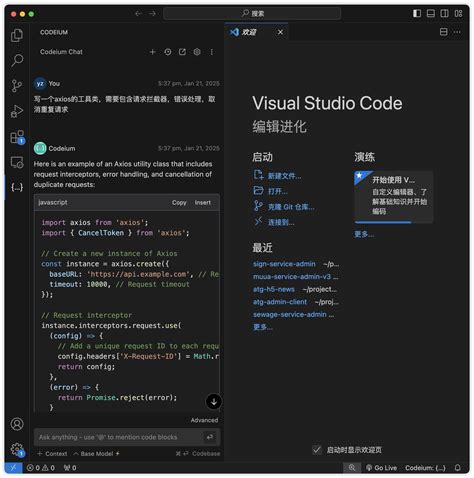Add Context to the chat
474x478 pixels.
pyautogui.click(x=52, y=454)
